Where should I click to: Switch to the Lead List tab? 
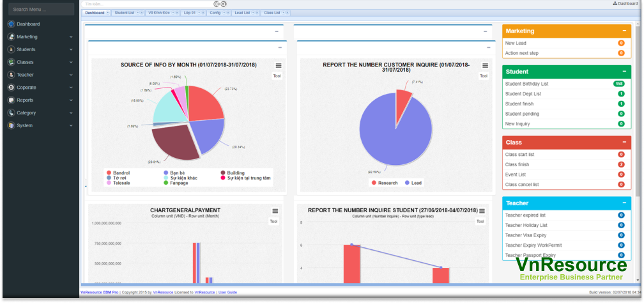tap(242, 13)
